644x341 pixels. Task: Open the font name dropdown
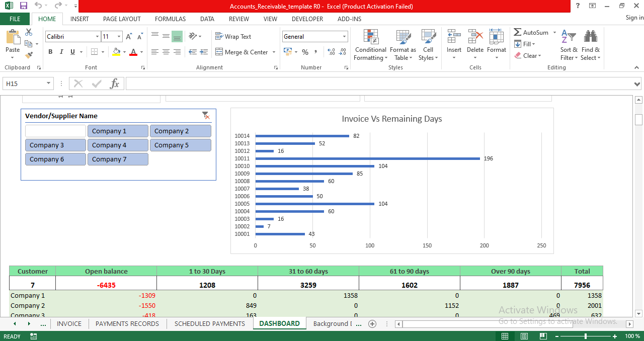pos(97,37)
